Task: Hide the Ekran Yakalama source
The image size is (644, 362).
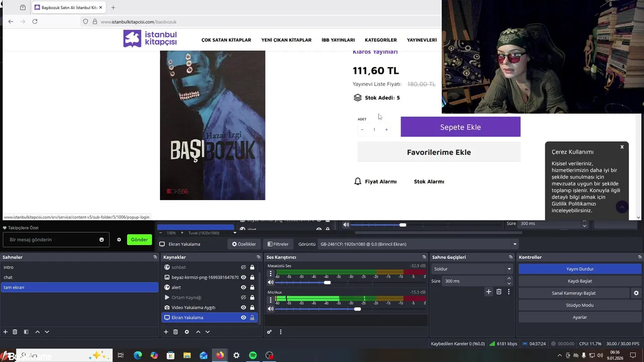Action: (244, 317)
